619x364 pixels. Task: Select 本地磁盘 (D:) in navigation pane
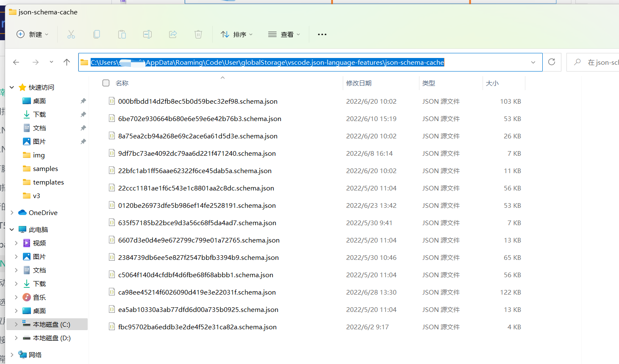click(52, 338)
